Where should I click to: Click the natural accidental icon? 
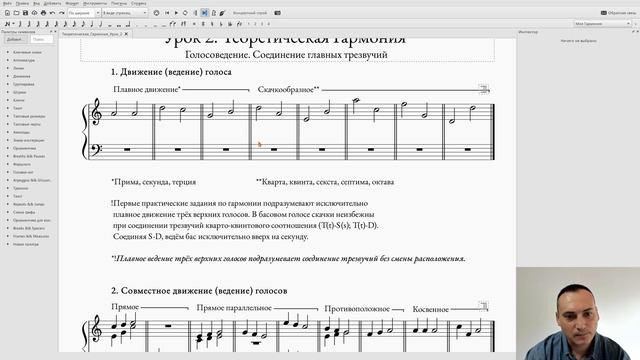pos(212,24)
